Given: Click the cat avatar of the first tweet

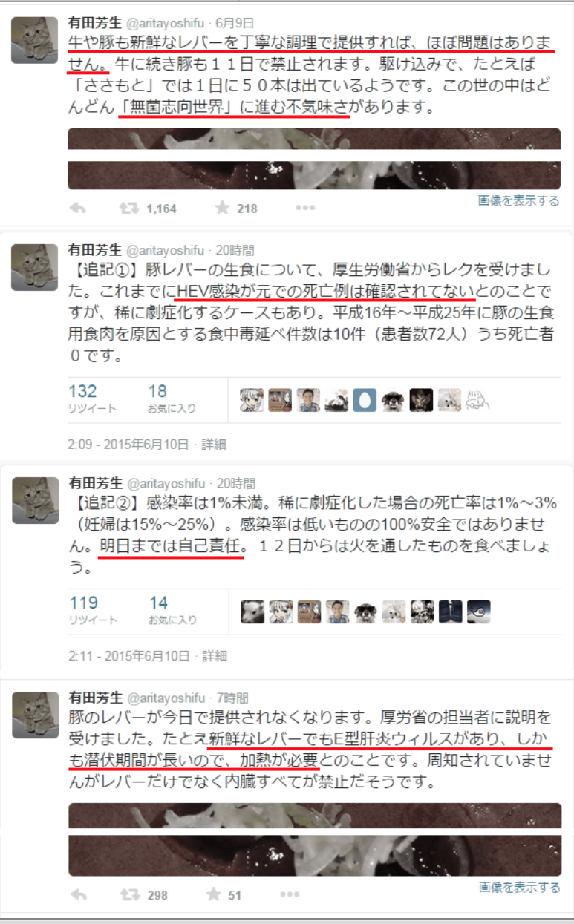Looking at the screenshot, I should coord(35,40).
